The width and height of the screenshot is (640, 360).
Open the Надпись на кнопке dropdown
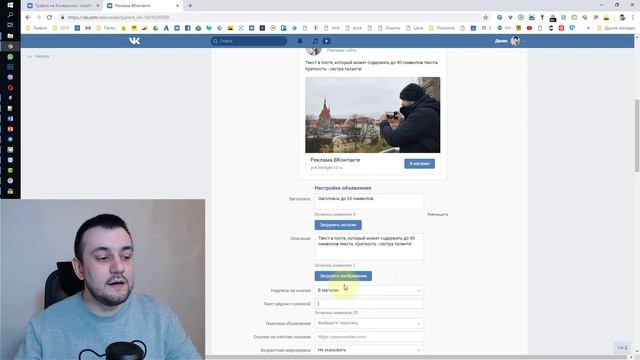tap(369, 290)
